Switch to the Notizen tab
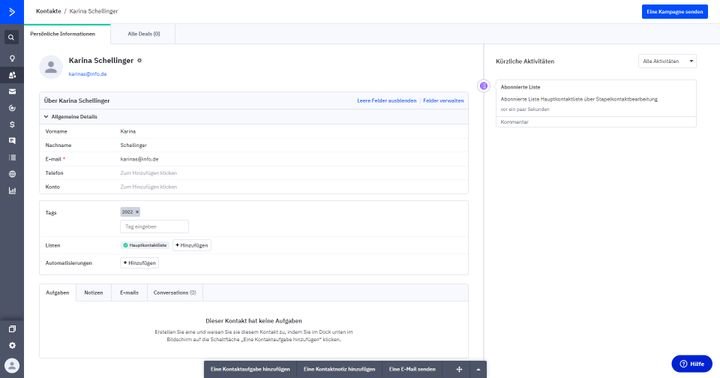This screenshot has width=720, height=378. [x=94, y=293]
